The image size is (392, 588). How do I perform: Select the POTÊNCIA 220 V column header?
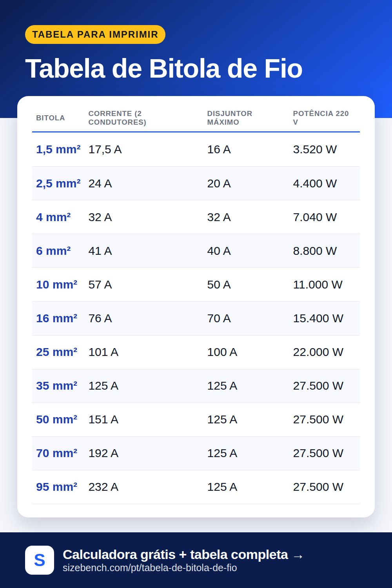pyautogui.click(x=321, y=118)
